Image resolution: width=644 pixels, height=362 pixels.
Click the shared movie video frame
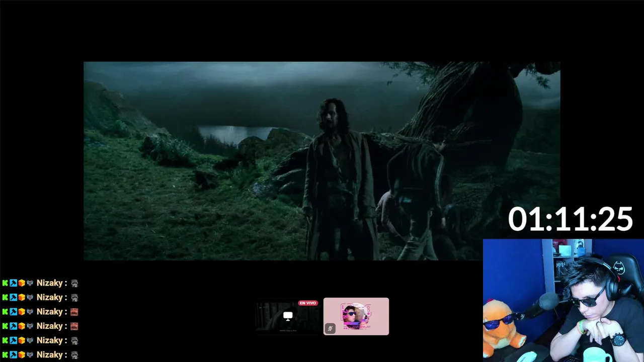(322, 161)
